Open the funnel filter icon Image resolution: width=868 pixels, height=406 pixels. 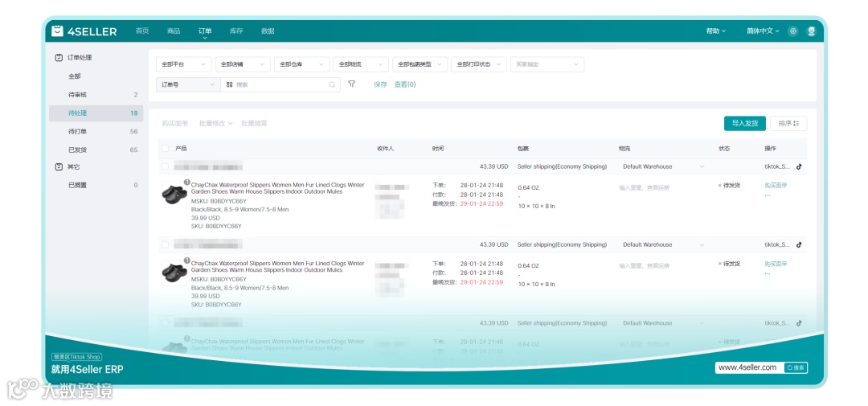pyautogui.click(x=351, y=84)
